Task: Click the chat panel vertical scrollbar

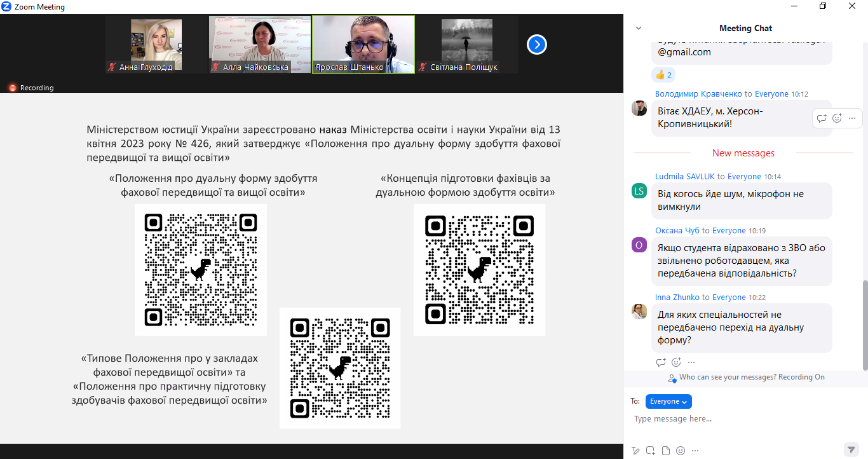Action: coord(865,324)
